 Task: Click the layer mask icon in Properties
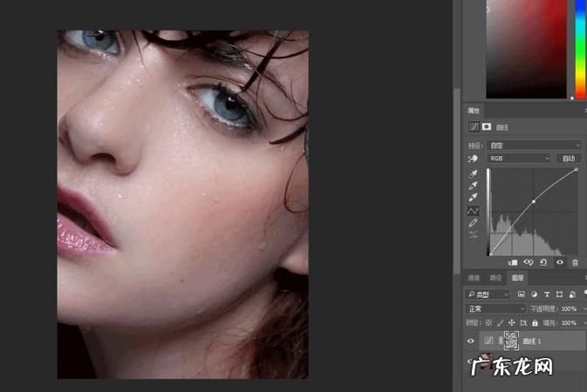coord(487,127)
